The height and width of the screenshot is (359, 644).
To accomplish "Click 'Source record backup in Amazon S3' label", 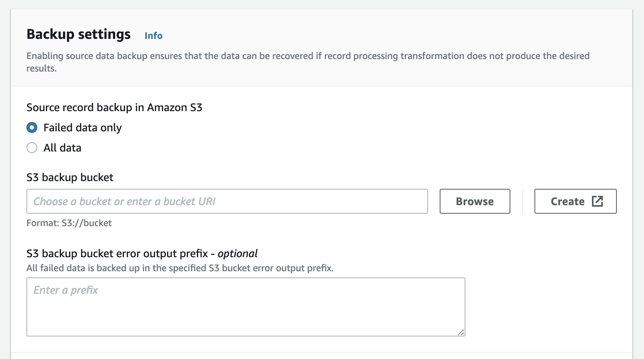I will [x=114, y=108].
